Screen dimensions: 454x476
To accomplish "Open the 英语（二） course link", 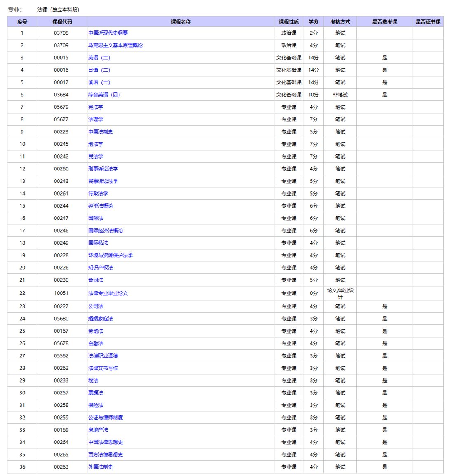I will 99,58.
